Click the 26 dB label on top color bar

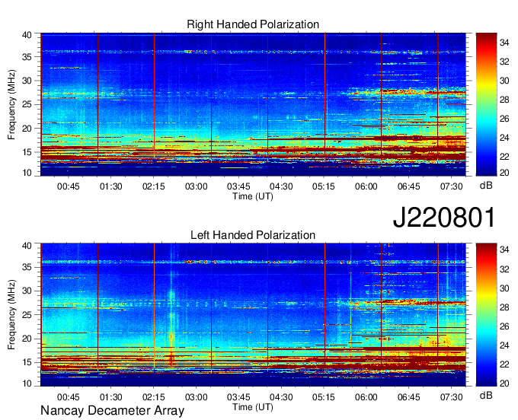[504, 119]
